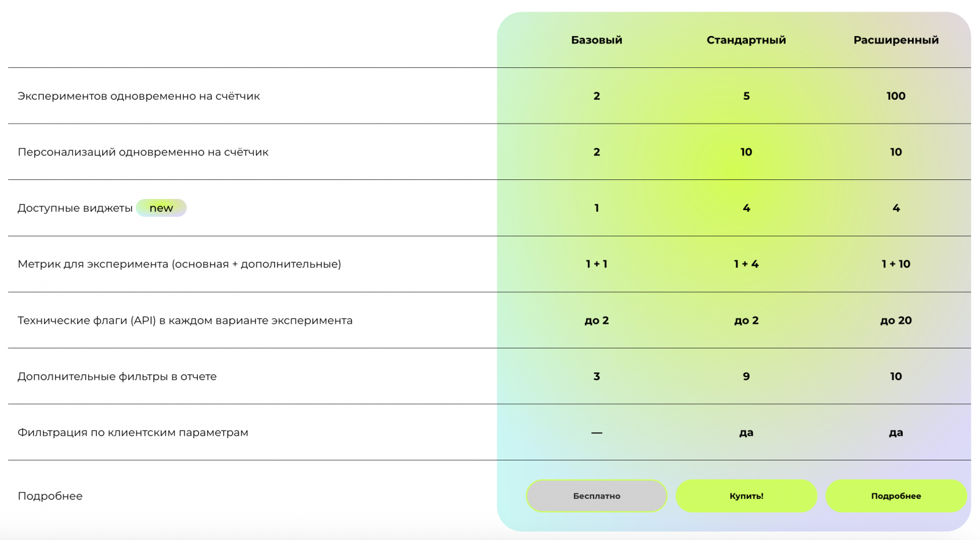This screenshot has width=980, height=540.
Task: Choose the Расширенный plan header
Action: pyautogui.click(x=895, y=40)
